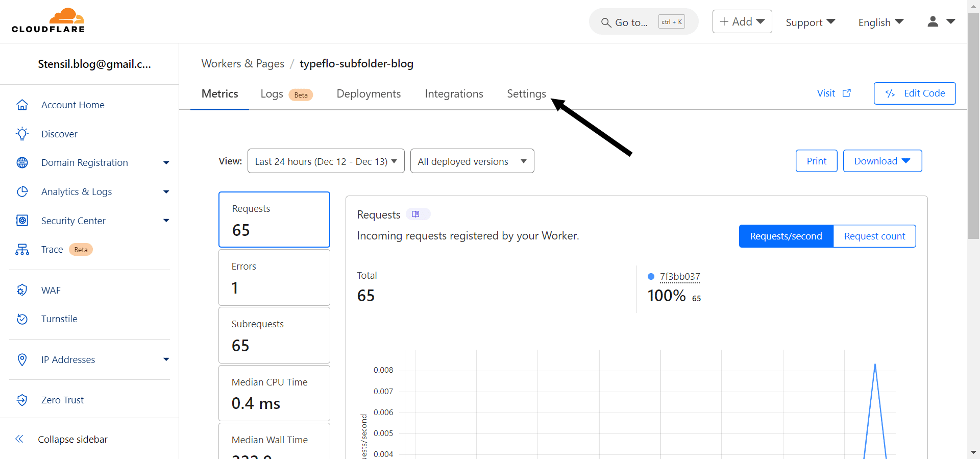Image resolution: width=980 pixels, height=459 pixels.
Task: Click the scrollbar down arrow
Action: click(x=973, y=452)
